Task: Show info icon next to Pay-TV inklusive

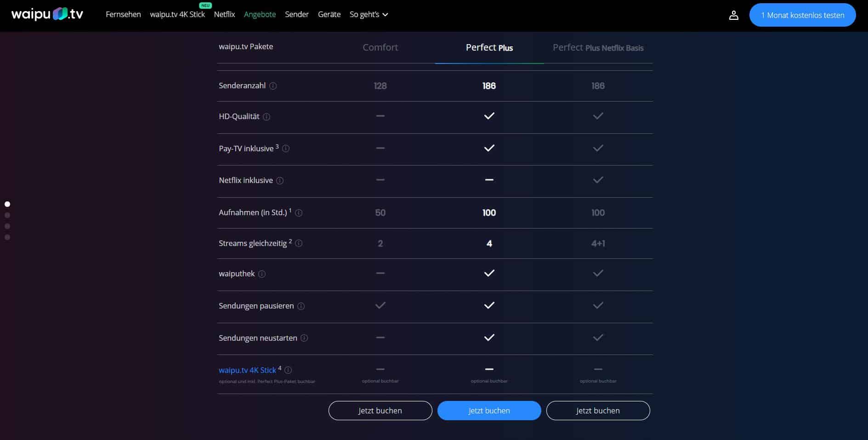Action: coord(286,149)
